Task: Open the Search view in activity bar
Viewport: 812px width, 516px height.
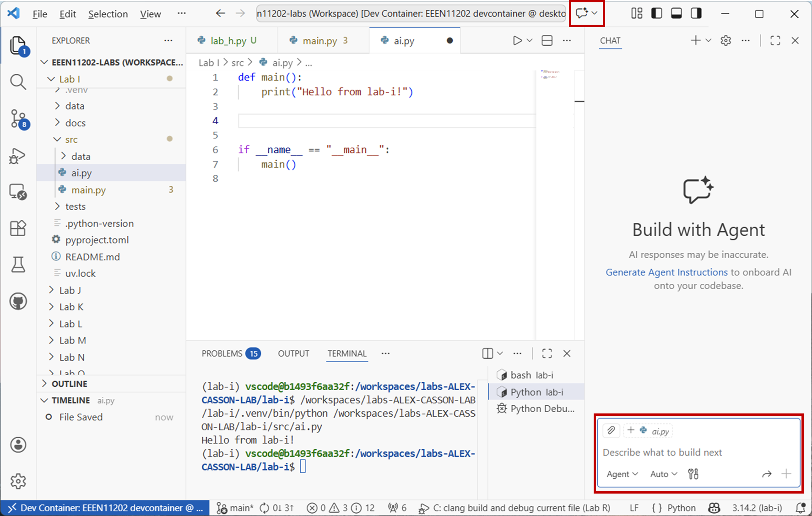Action: point(18,82)
